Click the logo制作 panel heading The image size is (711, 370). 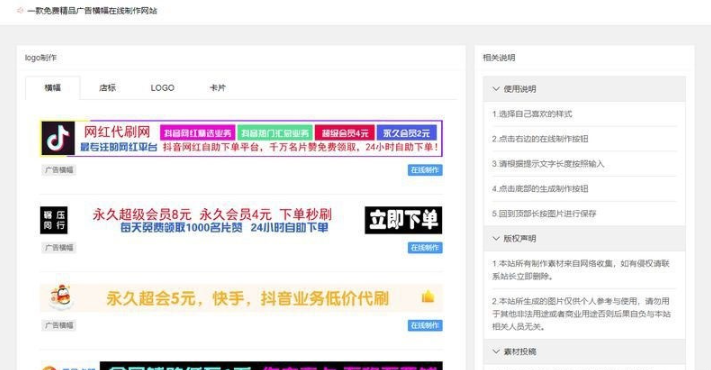pos(41,58)
